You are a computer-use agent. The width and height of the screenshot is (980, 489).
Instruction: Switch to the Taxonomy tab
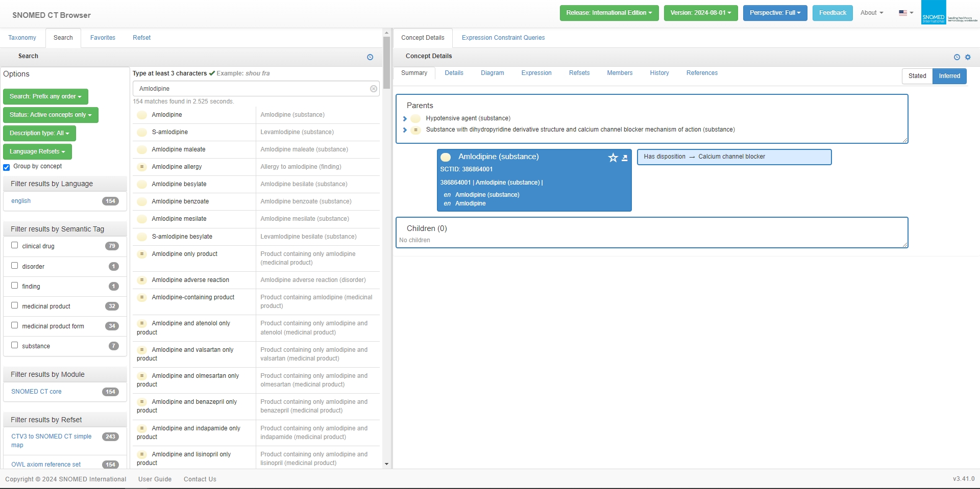(22, 38)
